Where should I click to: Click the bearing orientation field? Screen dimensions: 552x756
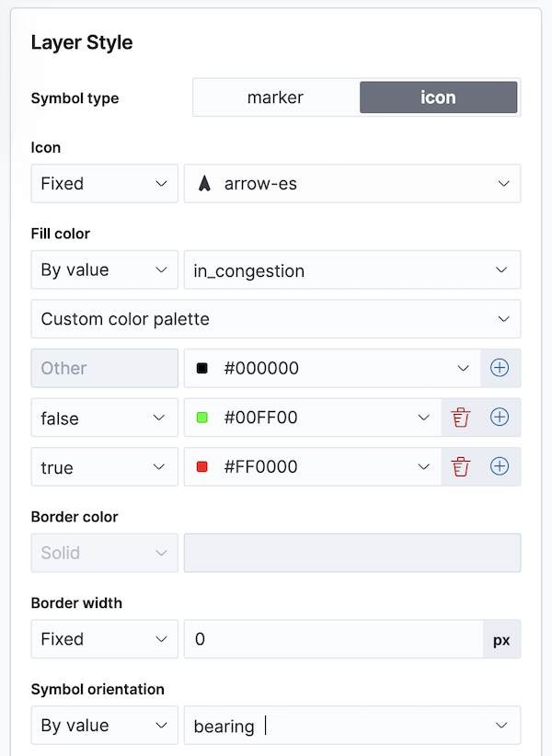(x=340, y=726)
